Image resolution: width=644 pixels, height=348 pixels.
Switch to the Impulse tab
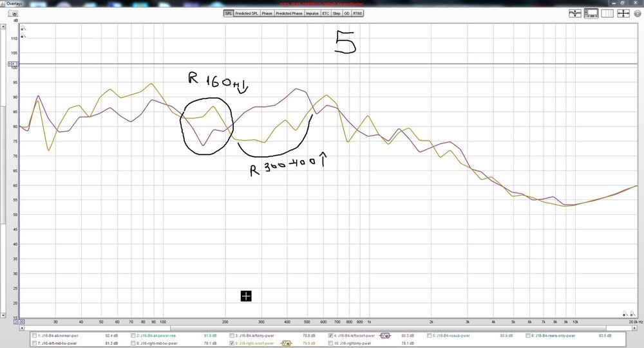click(312, 14)
